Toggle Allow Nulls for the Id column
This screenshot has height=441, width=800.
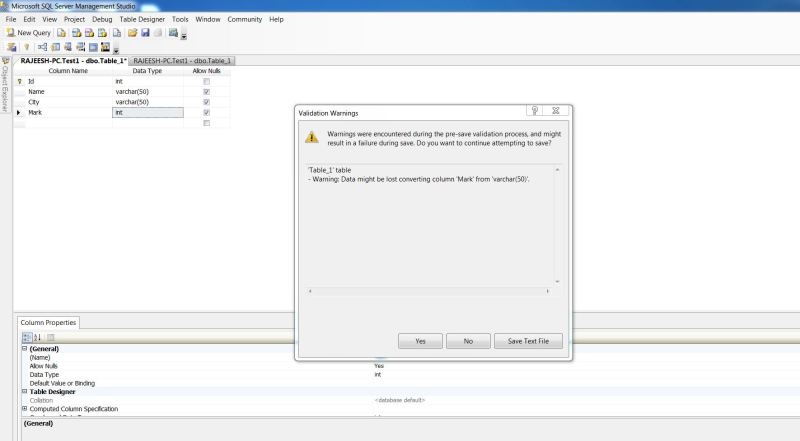coord(207,82)
